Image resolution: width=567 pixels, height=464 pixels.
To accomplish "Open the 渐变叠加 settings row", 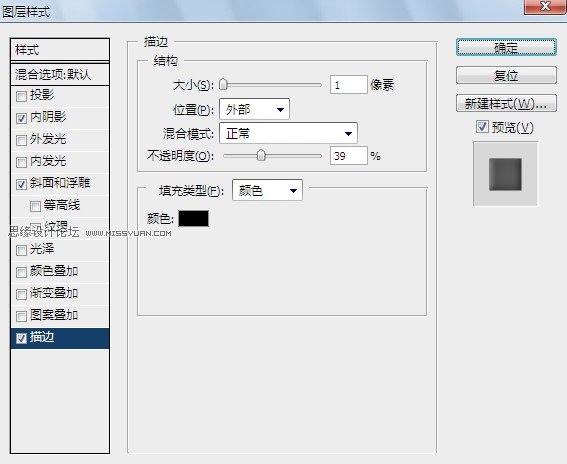I will 60,294.
